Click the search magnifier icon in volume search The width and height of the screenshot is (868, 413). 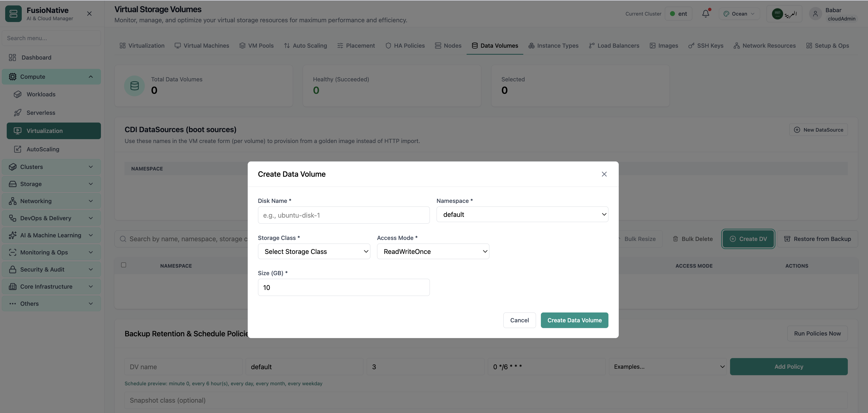point(123,239)
